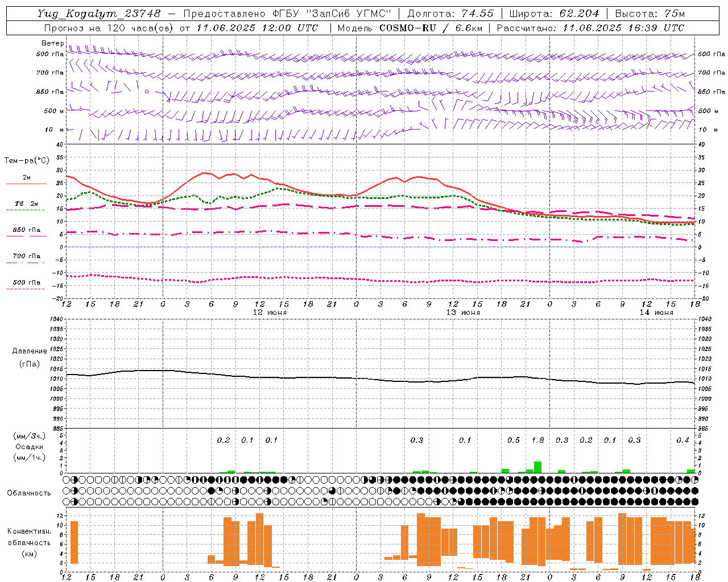Click the Высота: 75м value
728x582 pixels.
pos(650,14)
